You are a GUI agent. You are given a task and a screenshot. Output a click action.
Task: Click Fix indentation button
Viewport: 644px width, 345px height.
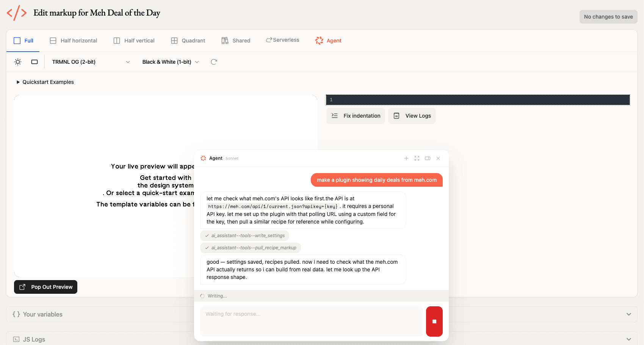(356, 116)
